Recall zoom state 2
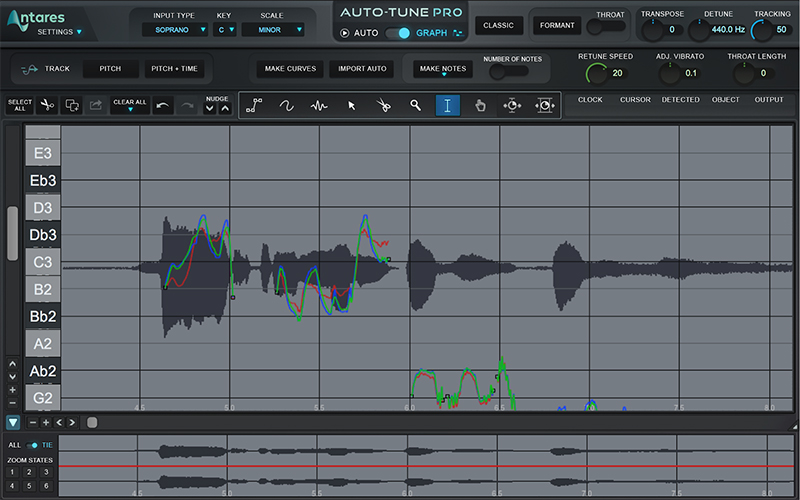Image resolution: width=800 pixels, height=500 pixels. (29, 472)
